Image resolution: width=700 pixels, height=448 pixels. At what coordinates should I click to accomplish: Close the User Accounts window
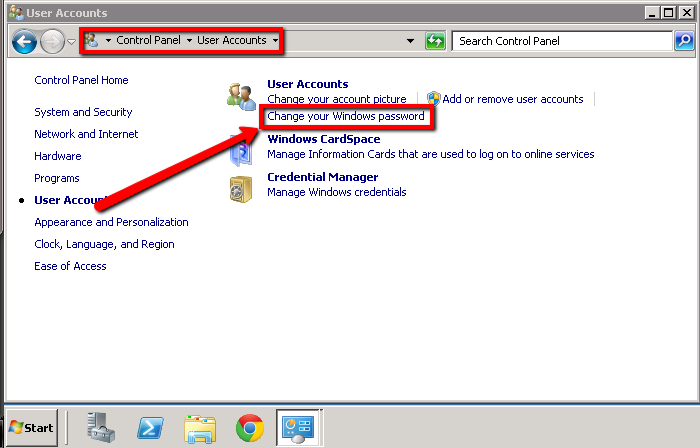pyautogui.click(x=686, y=12)
